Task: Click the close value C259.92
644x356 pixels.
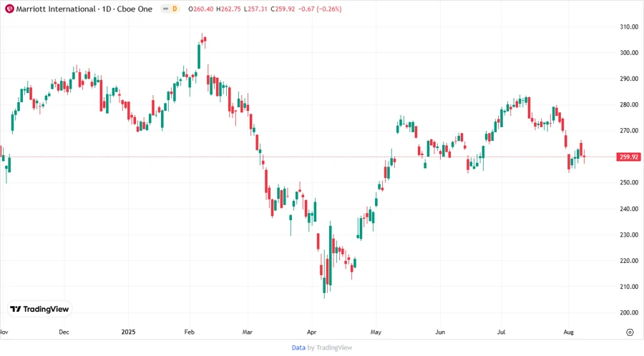Action: coord(283,9)
